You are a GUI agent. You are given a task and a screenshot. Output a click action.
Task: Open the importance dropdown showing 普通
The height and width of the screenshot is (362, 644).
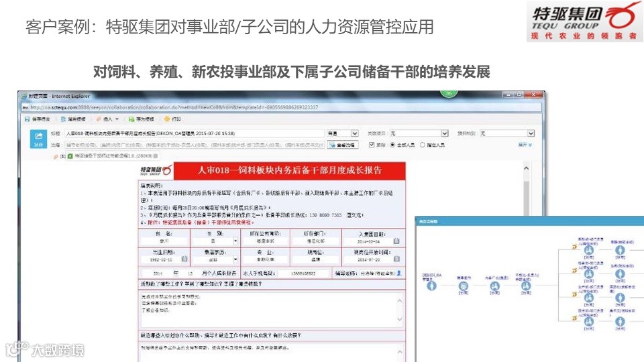[343, 133]
